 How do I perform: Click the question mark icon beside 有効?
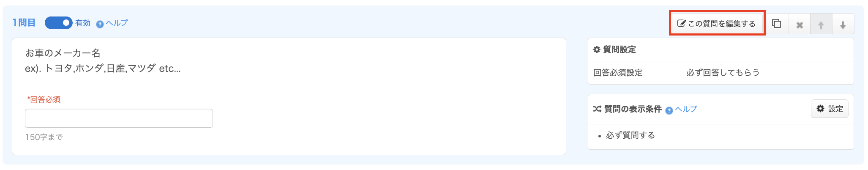point(100,24)
